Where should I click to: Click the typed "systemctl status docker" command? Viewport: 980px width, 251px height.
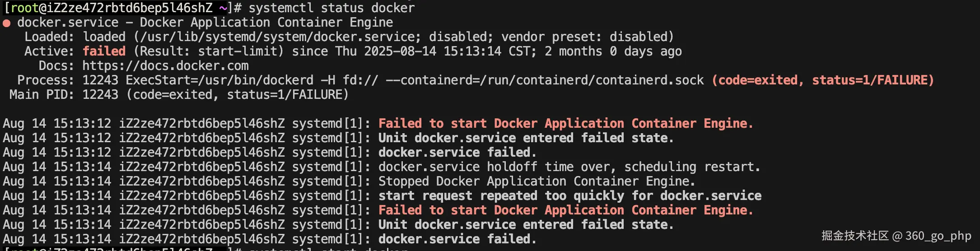tap(331, 8)
